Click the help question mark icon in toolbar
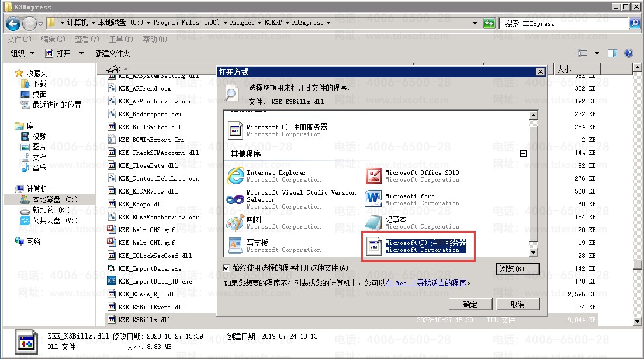Image resolution: width=644 pixels, height=359 pixels. (629, 53)
